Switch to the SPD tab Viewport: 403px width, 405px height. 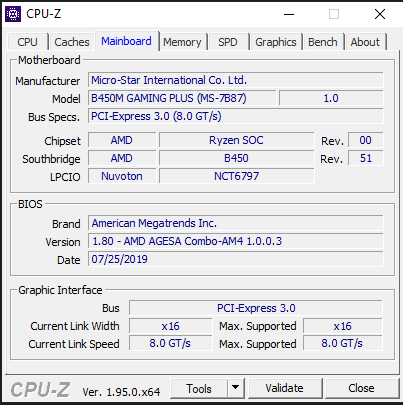pyautogui.click(x=228, y=42)
